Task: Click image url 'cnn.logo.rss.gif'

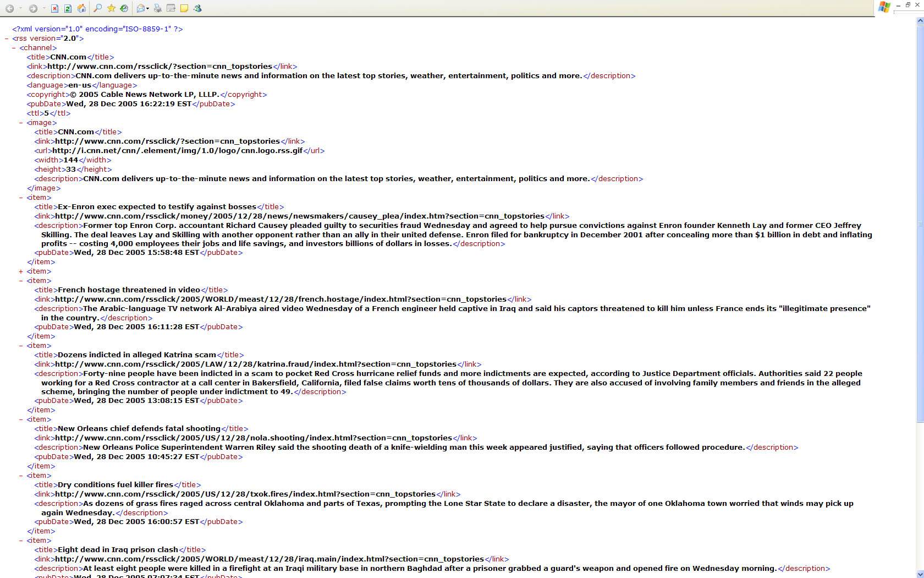Action: tap(177, 151)
